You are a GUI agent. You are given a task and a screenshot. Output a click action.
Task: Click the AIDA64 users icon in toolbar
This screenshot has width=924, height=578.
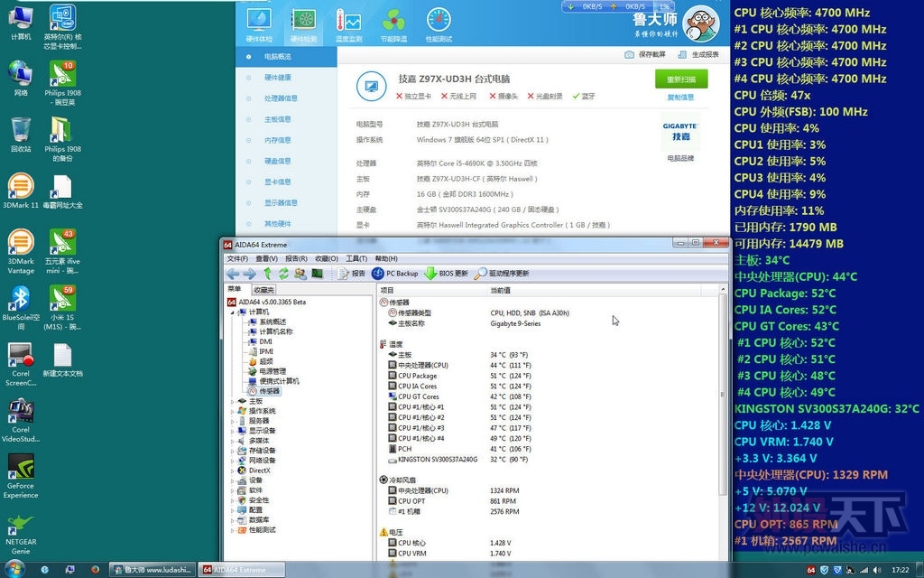pos(300,274)
